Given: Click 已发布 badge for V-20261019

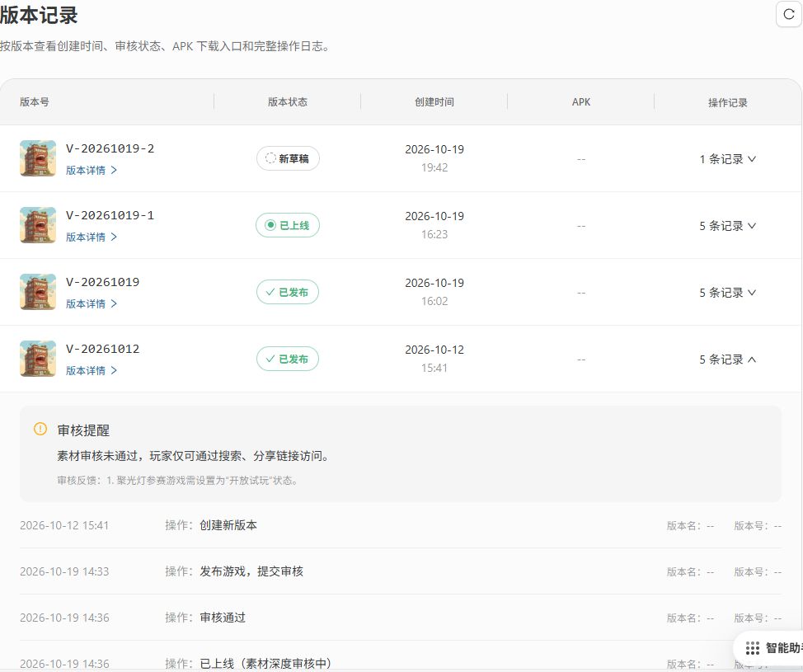Looking at the screenshot, I should tap(288, 292).
